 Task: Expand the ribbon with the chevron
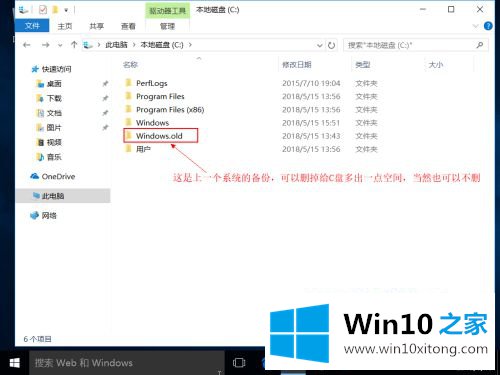476,26
